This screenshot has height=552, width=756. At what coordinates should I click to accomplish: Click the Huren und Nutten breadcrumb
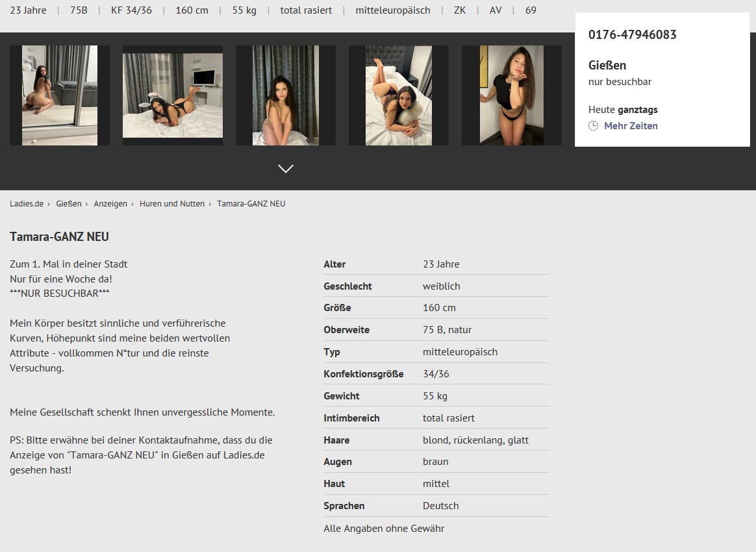(172, 204)
